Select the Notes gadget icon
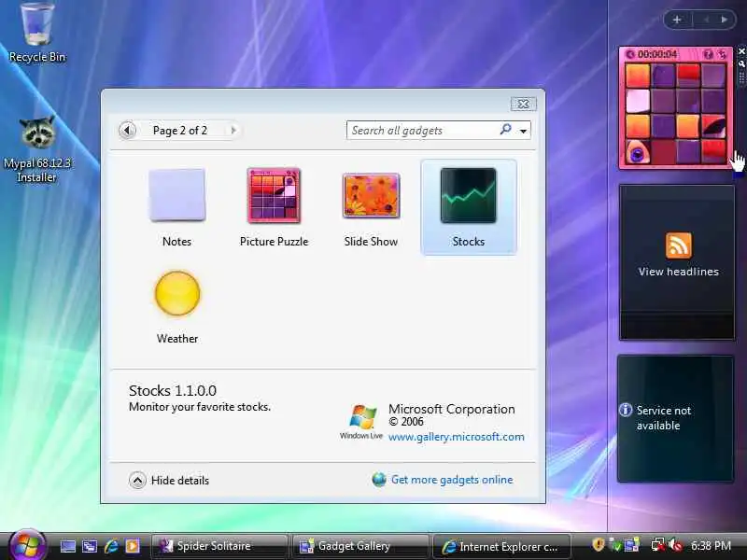Viewport: 747px width, 560px height. 176,195
